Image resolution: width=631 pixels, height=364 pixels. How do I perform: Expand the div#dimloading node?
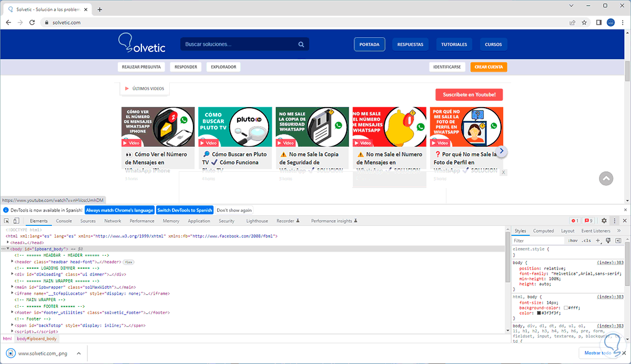click(13, 274)
